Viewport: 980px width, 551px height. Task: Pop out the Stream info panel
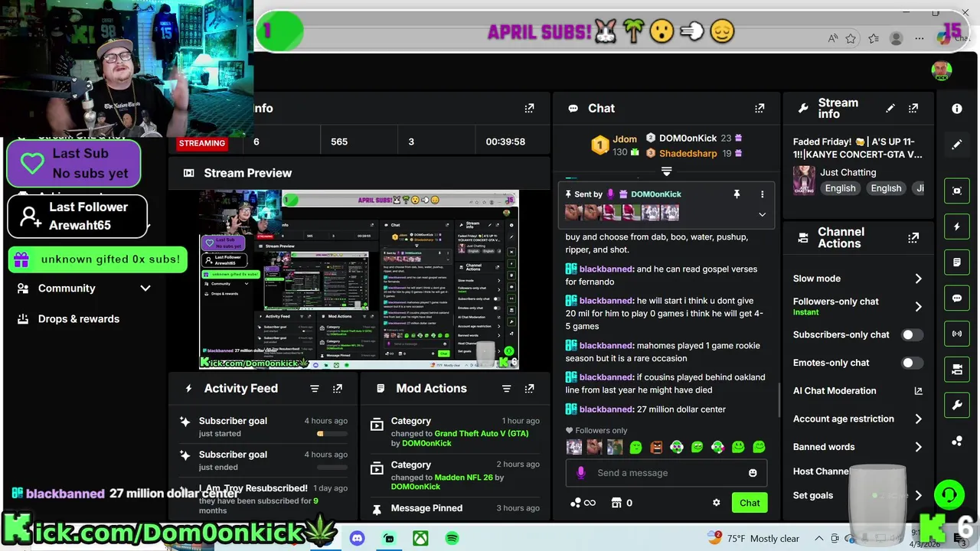913,109
